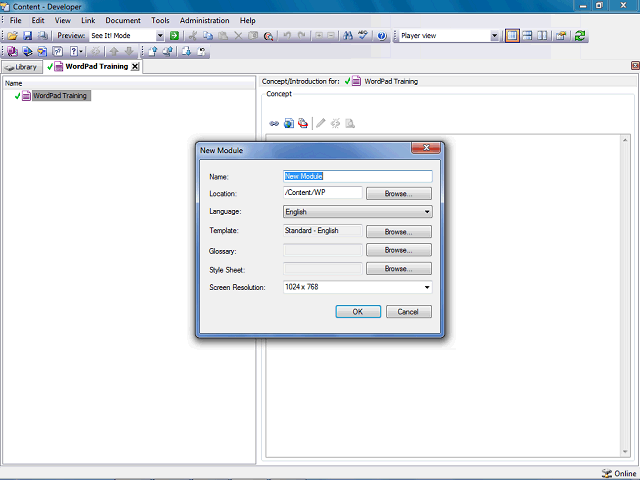640x480 pixels.
Task: Close the New Module dialog
Action: point(426,148)
